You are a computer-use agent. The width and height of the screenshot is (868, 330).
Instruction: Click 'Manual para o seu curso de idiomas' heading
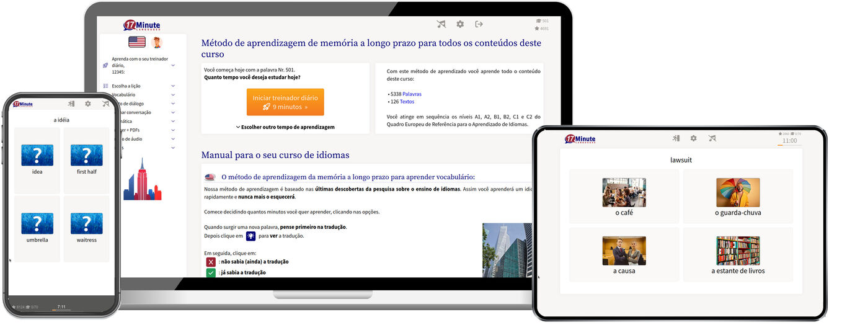[x=275, y=155]
